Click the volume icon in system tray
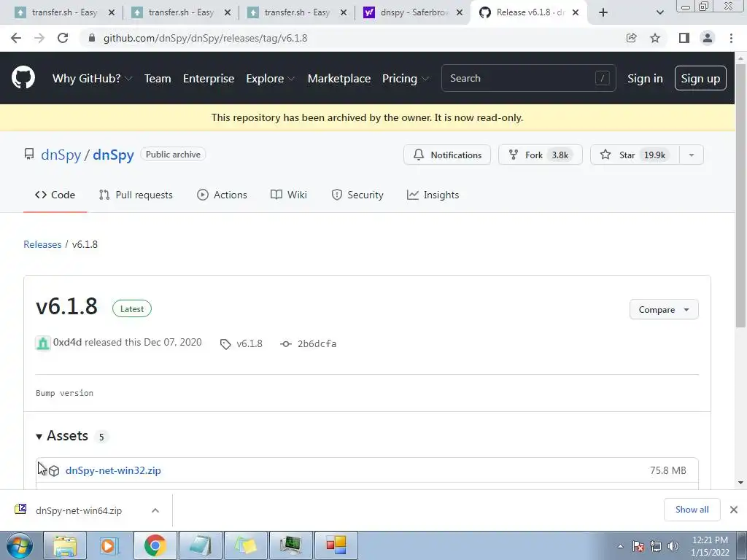 tap(673, 546)
